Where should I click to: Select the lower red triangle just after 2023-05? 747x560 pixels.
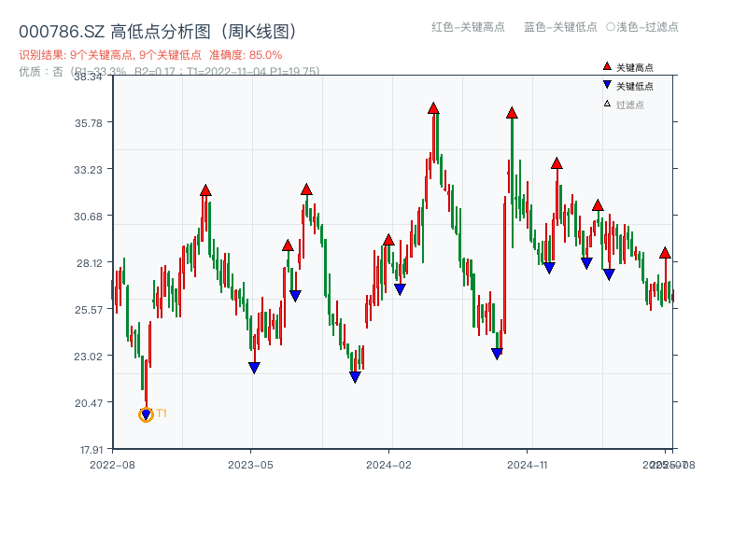(x=288, y=245)
